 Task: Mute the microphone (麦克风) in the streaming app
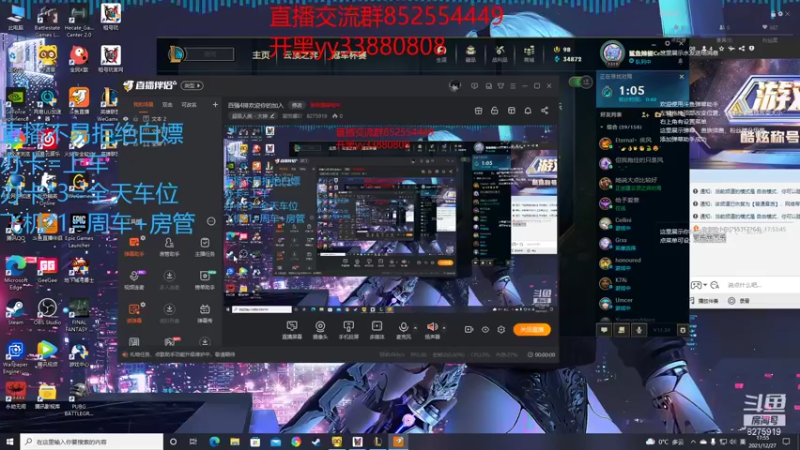[x=403, y=330]
